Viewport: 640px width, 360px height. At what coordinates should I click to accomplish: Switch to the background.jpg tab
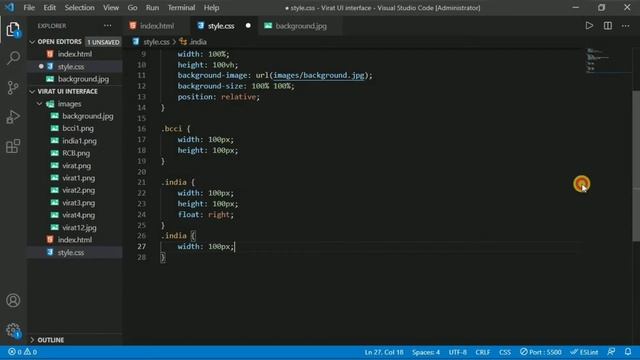click(301, 26)
